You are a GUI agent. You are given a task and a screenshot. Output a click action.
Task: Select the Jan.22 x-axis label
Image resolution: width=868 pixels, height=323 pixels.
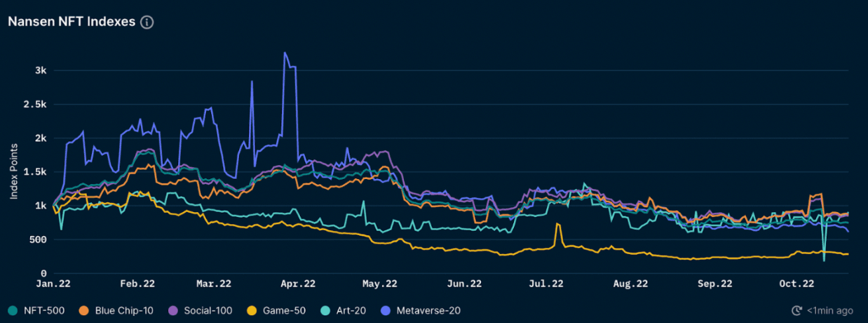point(53,284)
